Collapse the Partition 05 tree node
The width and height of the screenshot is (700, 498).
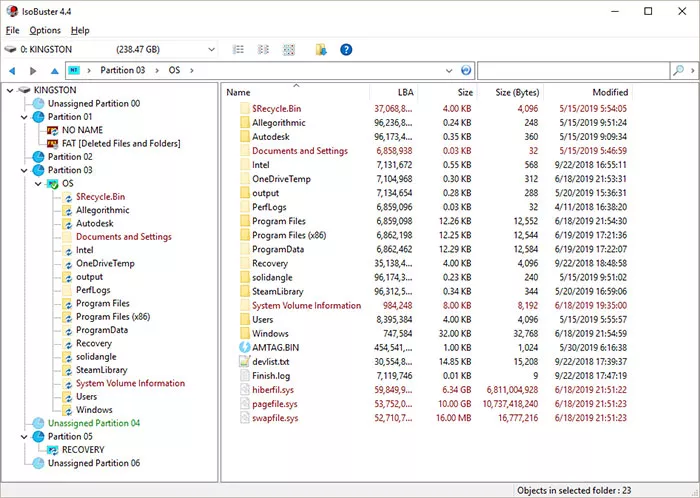[x=24, y=437]
